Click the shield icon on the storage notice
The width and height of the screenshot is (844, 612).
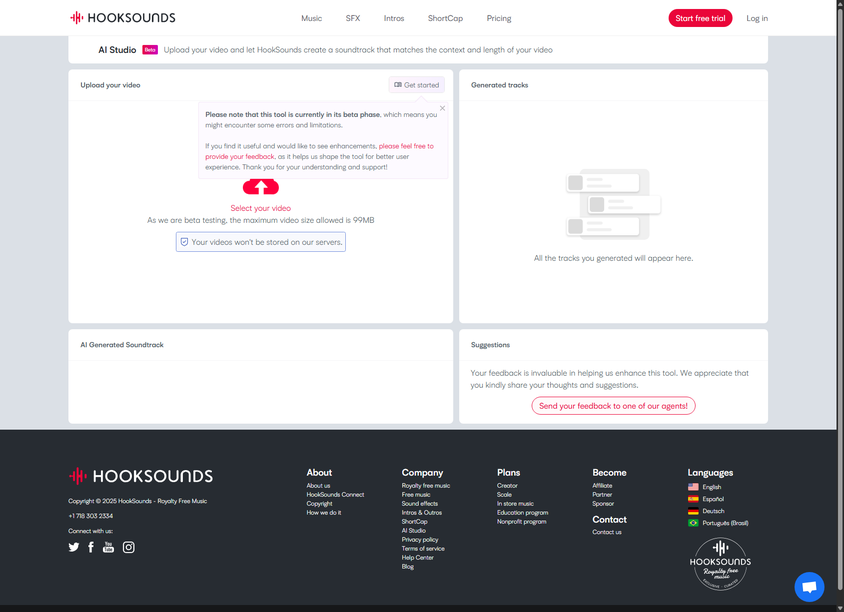point(185,241)
